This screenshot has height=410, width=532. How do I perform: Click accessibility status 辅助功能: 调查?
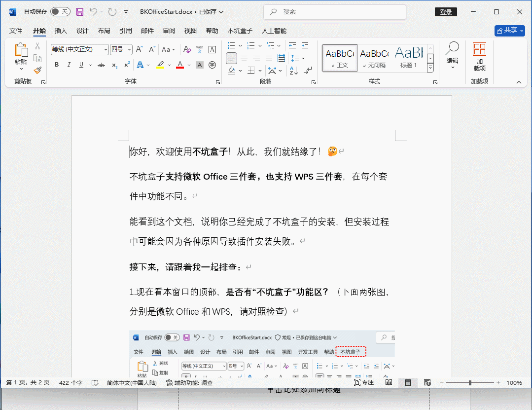pyautogui.click(x=189, y=382)
